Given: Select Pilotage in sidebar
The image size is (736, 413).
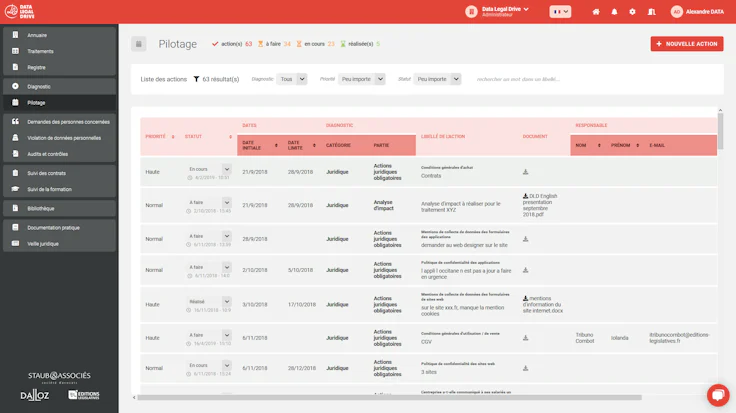Looking at the screenshot, I should [x=59, y=102].
